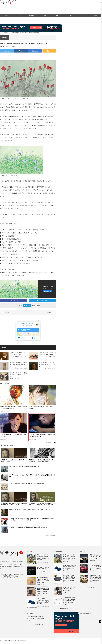
Task: Open the 健康 navigation menu item
Action: 45,15
